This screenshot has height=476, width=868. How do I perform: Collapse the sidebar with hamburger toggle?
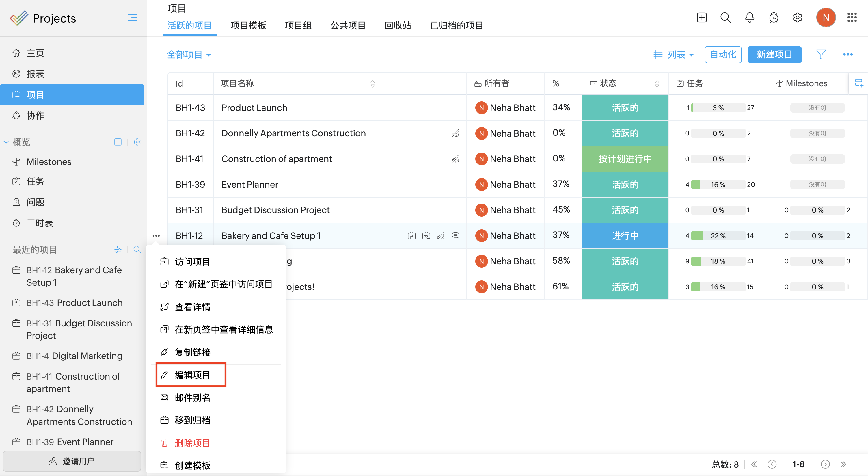click(133, 18)
